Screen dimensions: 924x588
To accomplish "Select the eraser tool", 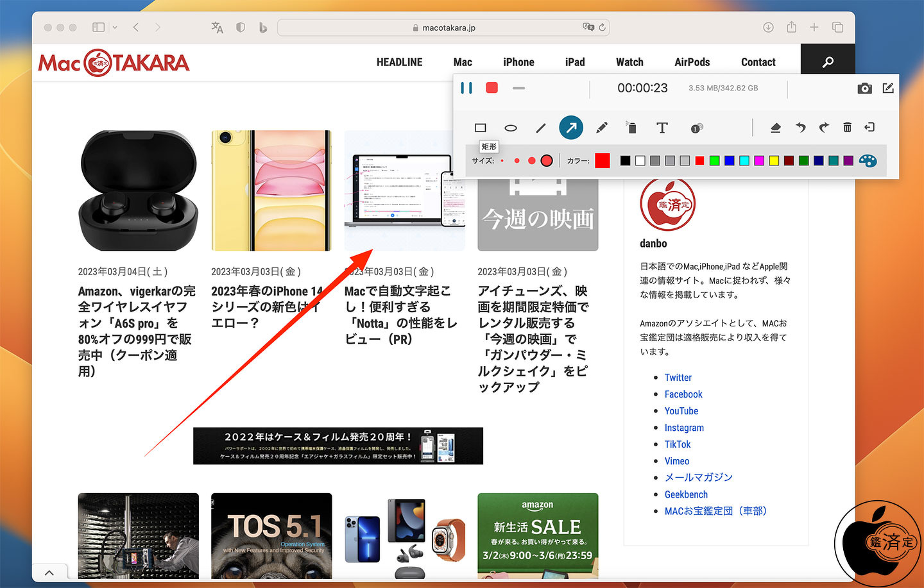I will coord(775,128).
